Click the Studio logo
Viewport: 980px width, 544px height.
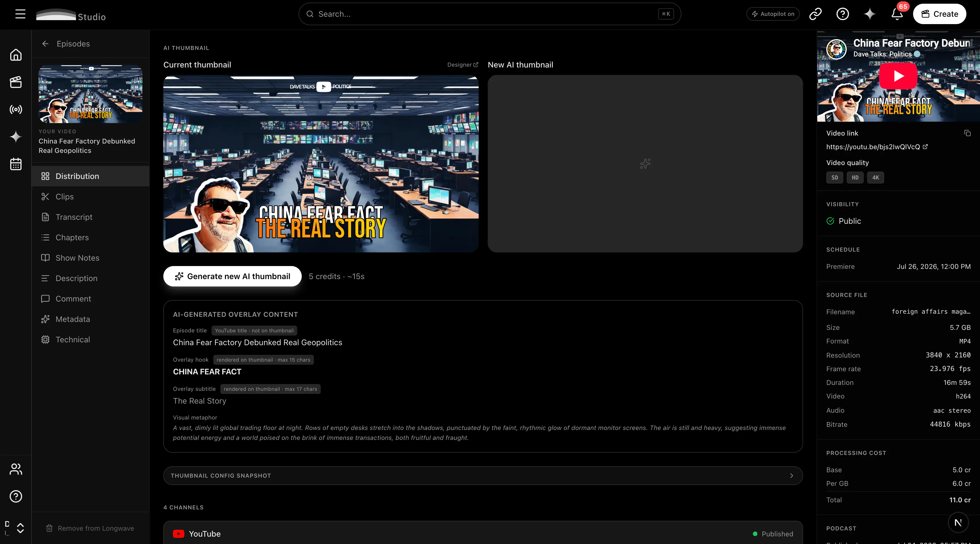click(x=71, y=15)
